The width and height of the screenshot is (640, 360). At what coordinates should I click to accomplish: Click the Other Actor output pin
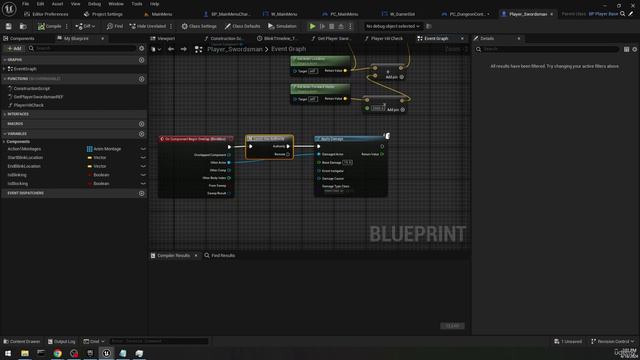pyautogui.click(x=229, y=162)
